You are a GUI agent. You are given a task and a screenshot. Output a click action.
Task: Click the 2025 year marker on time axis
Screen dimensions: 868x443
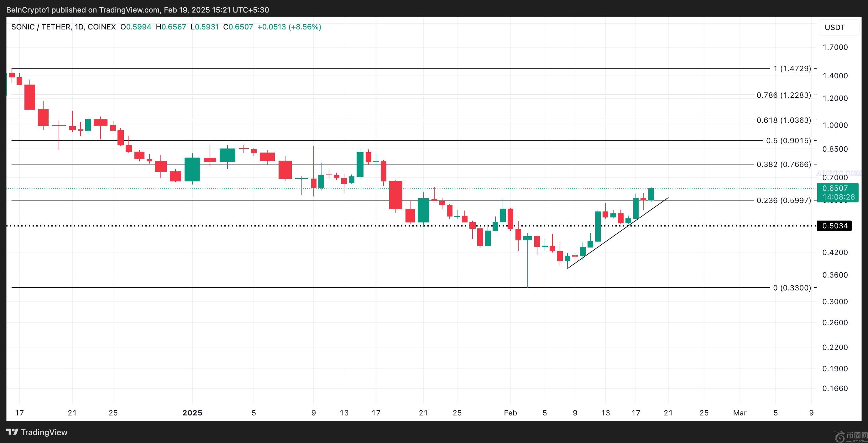coord(192,413)
